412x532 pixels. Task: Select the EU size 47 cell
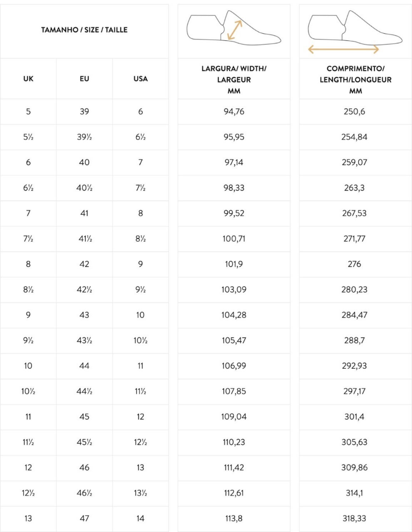(x=84, y=518)
